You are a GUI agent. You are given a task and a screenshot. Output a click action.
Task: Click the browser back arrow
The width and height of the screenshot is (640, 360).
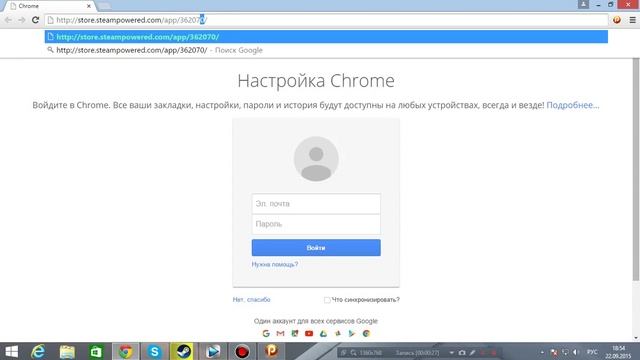[8, 20]
